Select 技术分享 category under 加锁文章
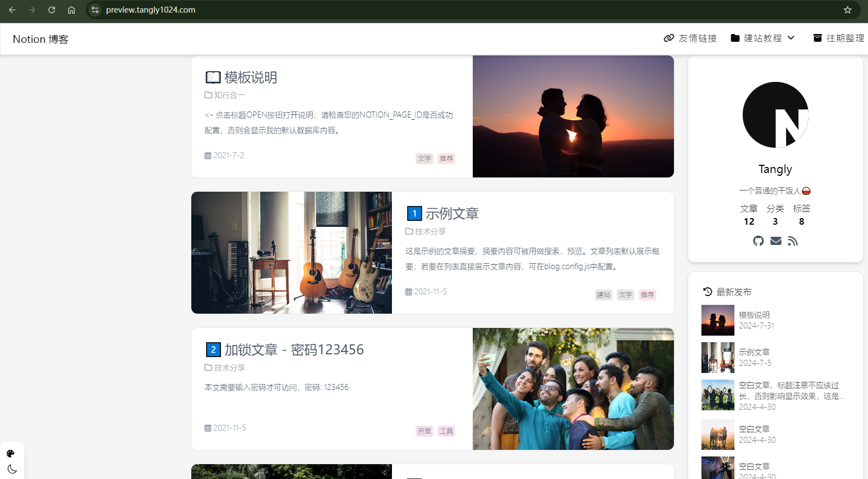This screenshot has height=479, width=868. [x=225, y=367]
